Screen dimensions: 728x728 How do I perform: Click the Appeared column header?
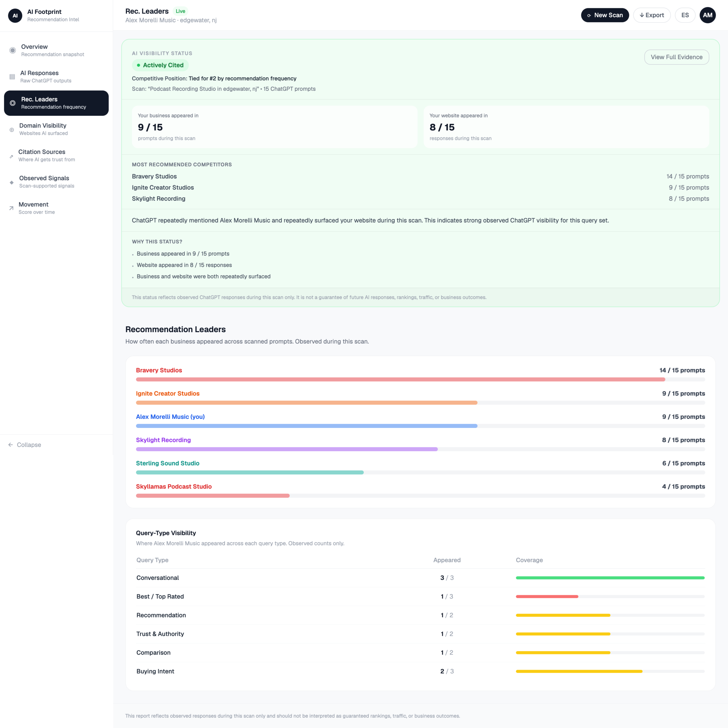[447, 560]
